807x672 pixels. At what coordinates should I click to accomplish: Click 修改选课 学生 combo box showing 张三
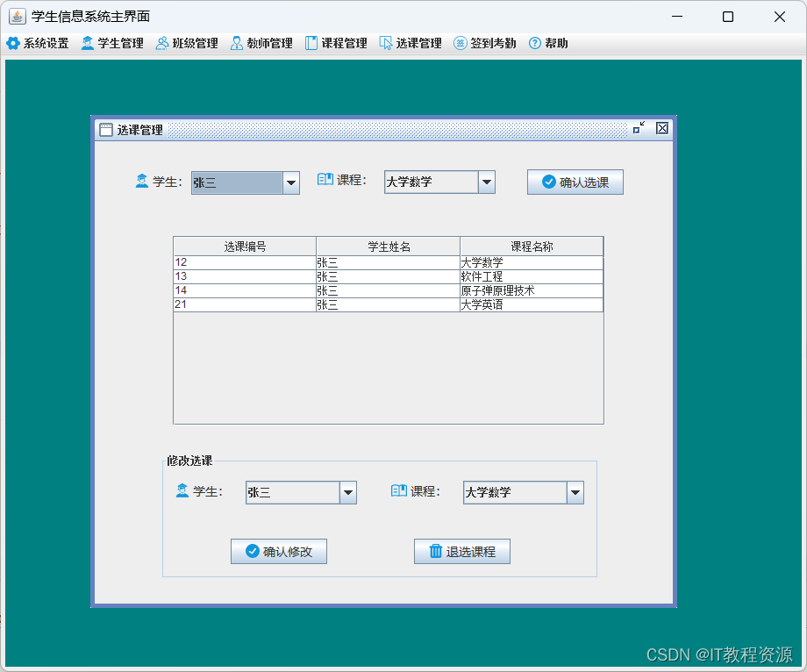point(301,492)
